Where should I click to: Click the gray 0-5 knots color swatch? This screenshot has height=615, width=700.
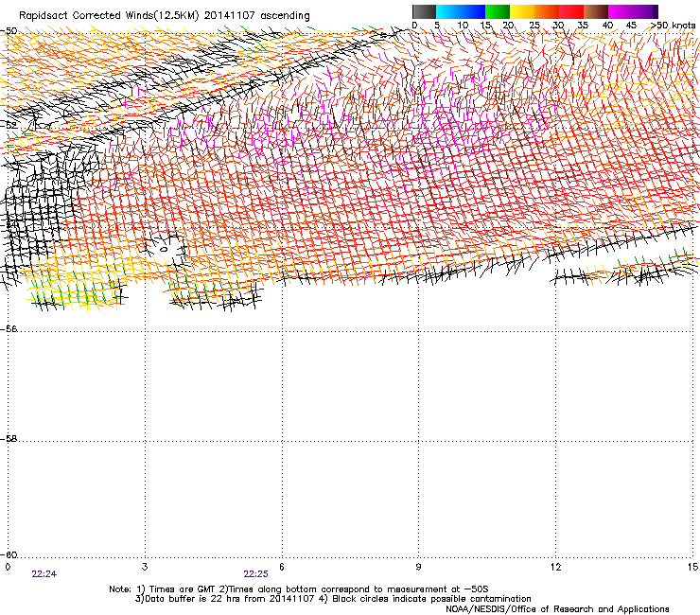[424, 11]
